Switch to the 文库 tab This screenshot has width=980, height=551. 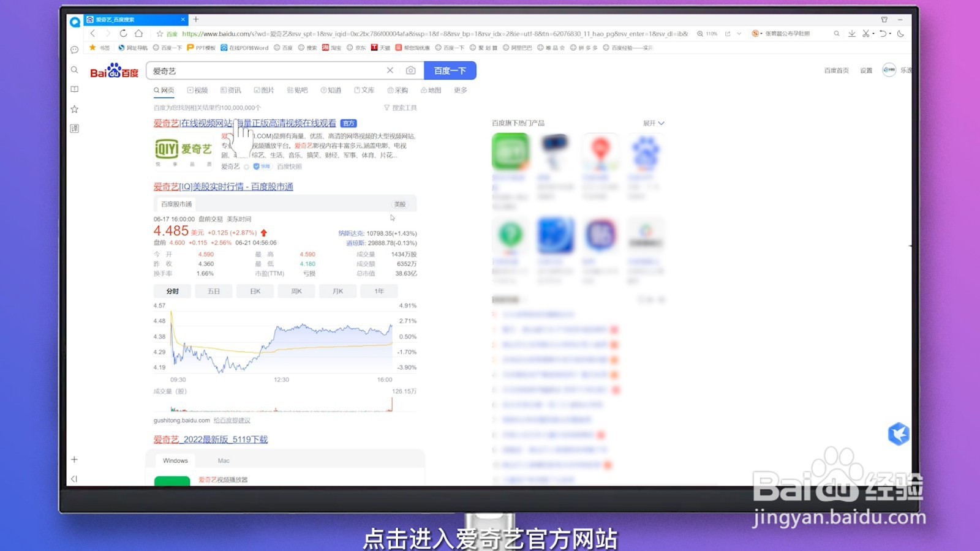point(364,90)
